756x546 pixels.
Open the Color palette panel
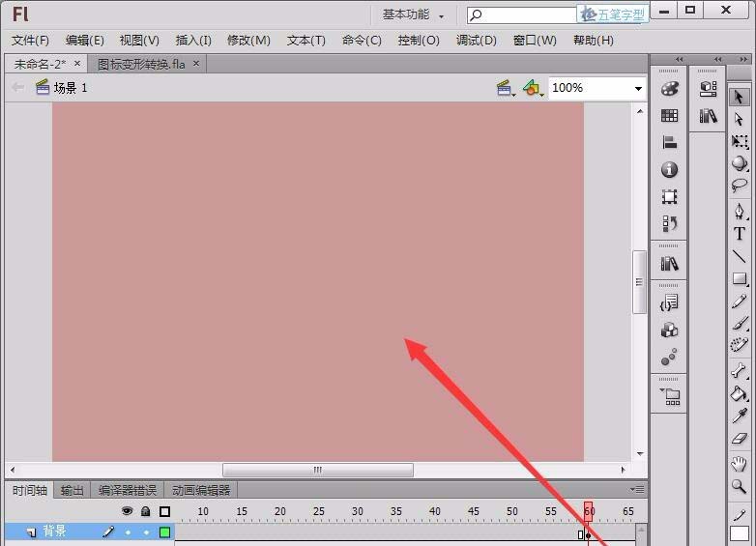(x=669, y=88)
